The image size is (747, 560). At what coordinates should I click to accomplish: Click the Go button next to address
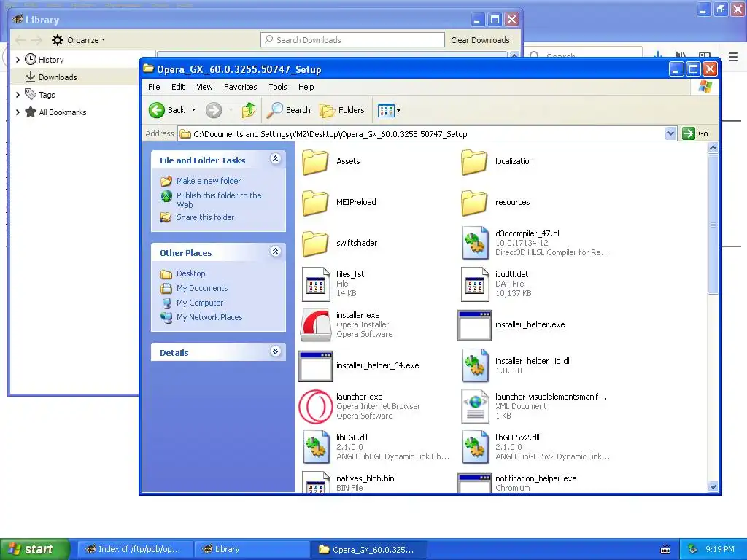pos(696,134)
